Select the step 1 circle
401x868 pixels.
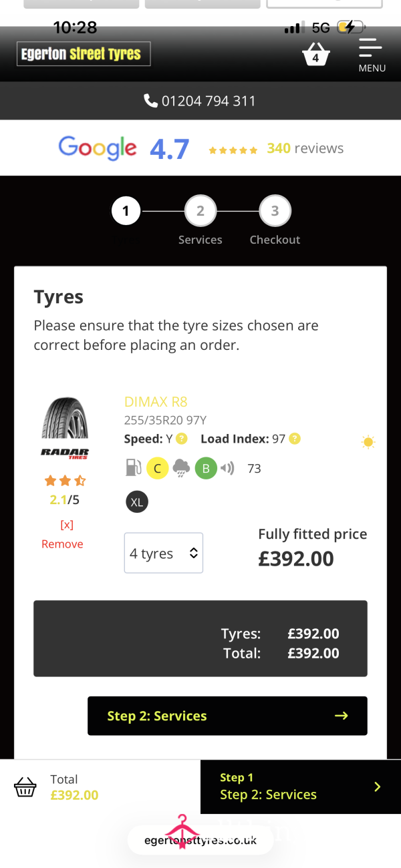point(126,212)
